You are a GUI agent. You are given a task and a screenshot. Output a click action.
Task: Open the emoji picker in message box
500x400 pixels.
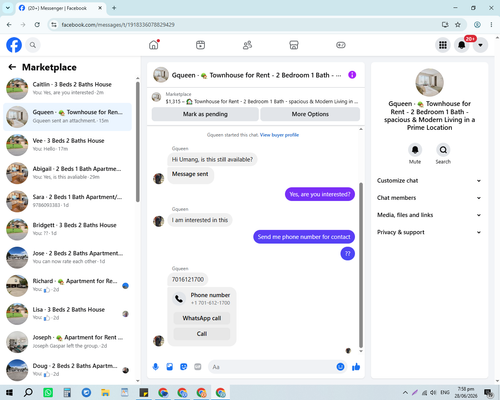coord(340,367)
